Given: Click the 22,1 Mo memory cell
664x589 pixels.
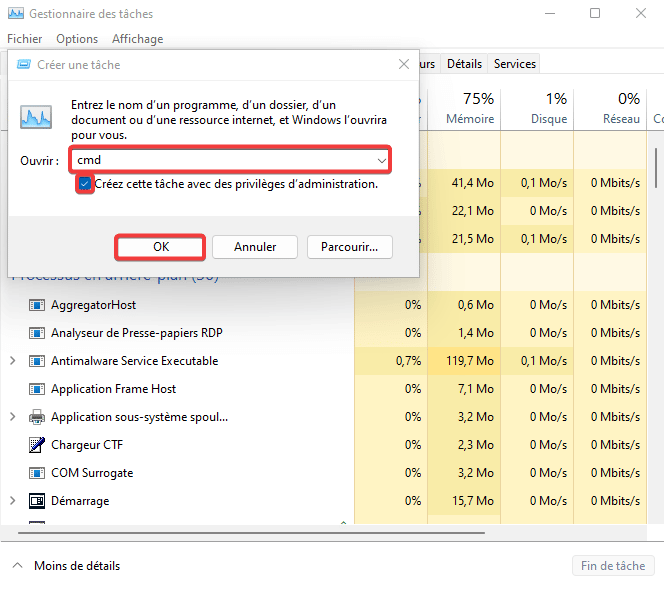Looking at the screenshot, I should point(464,211).
